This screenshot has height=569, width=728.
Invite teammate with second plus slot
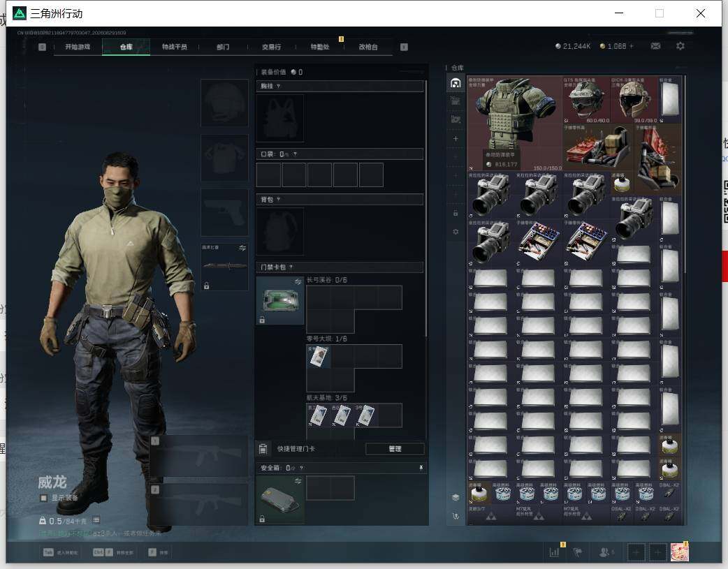click(657, 552)
